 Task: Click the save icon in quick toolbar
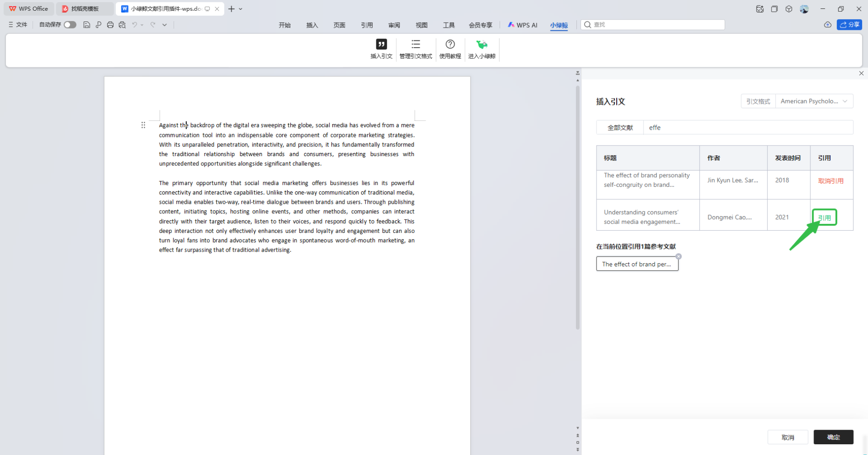point(87,25)
